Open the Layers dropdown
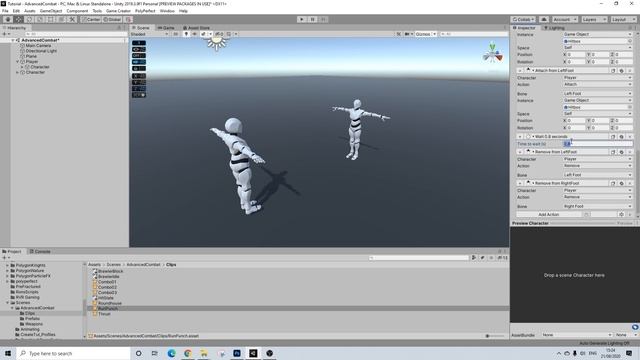This screenshot has height=360, width=640. pyautogui.click(x=593, y=19)
